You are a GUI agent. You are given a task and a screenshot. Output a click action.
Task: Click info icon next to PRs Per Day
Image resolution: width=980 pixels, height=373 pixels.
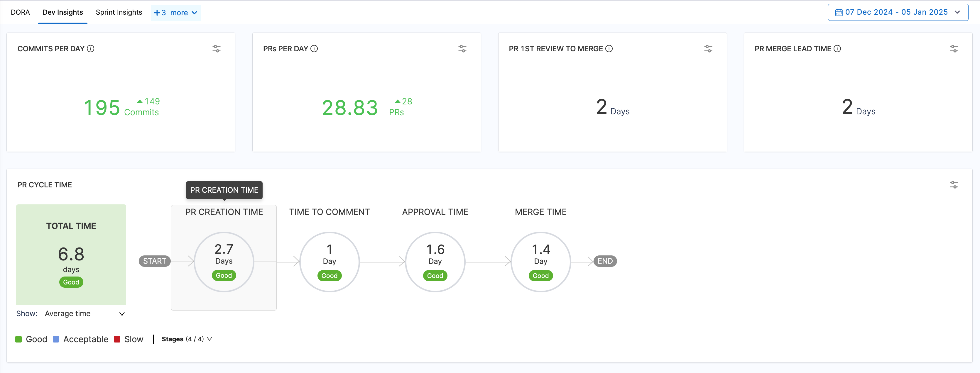[314, 49]
